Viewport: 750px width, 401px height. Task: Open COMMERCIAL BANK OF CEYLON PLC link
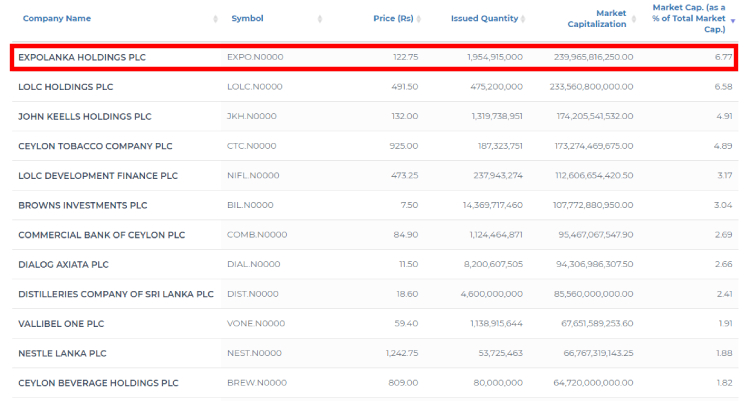click(101, 235)
